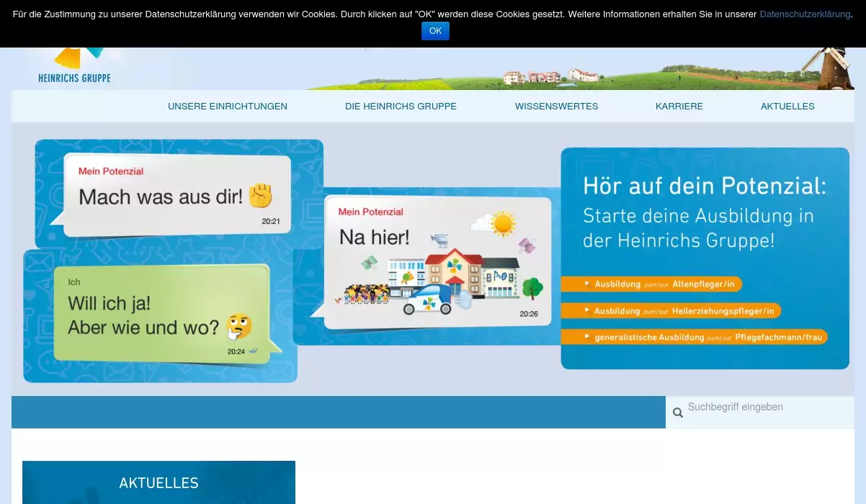The width and height of the screenshot is (866, 504).
Task: Click the green tree icon in chat bubble
Action: pos(532,288)
